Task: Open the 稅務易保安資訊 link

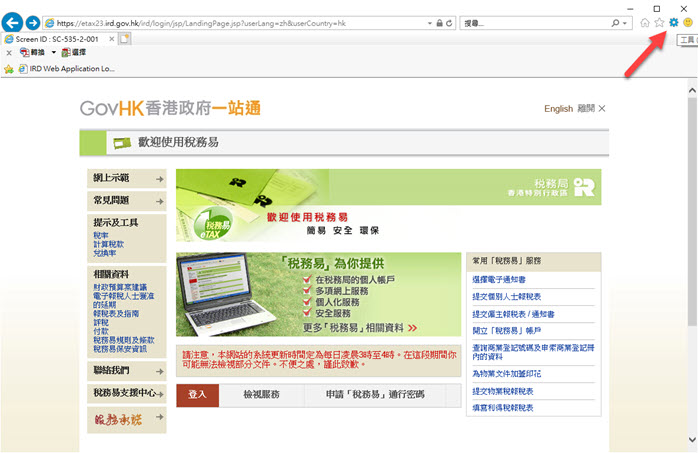Action: pos(120,349)
